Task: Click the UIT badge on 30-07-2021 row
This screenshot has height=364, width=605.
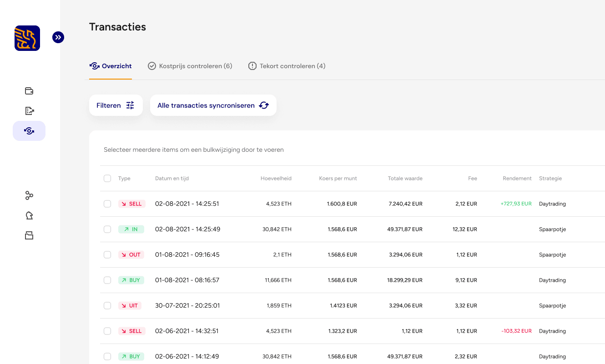Action: pos(130,306)
